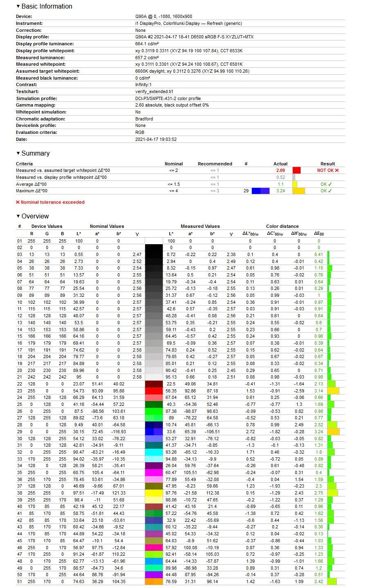Click the Evaluation criteria value RGB
This screenshot has width=368, height=588.
coord(140,132)
